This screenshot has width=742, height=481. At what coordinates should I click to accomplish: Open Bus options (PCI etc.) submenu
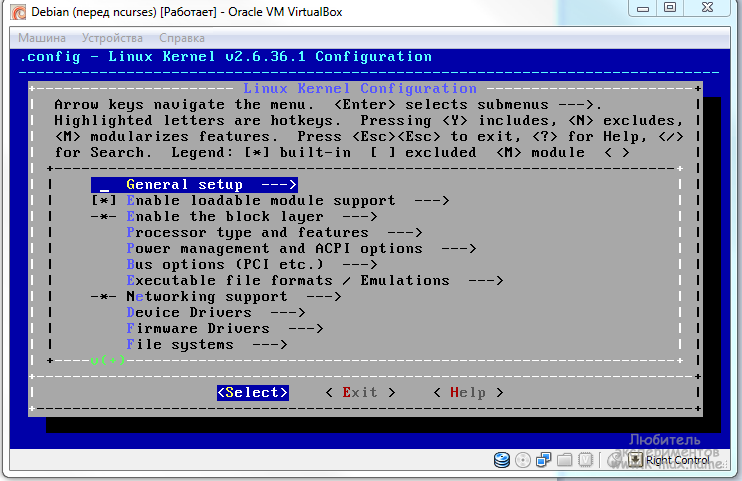pos(252,265)
